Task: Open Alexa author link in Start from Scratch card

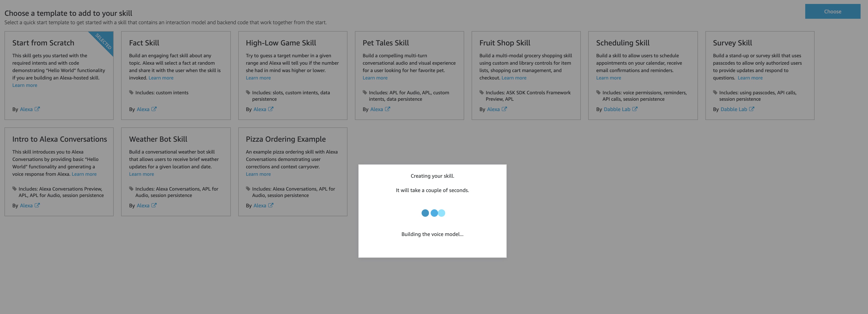Action: point(26,109)
